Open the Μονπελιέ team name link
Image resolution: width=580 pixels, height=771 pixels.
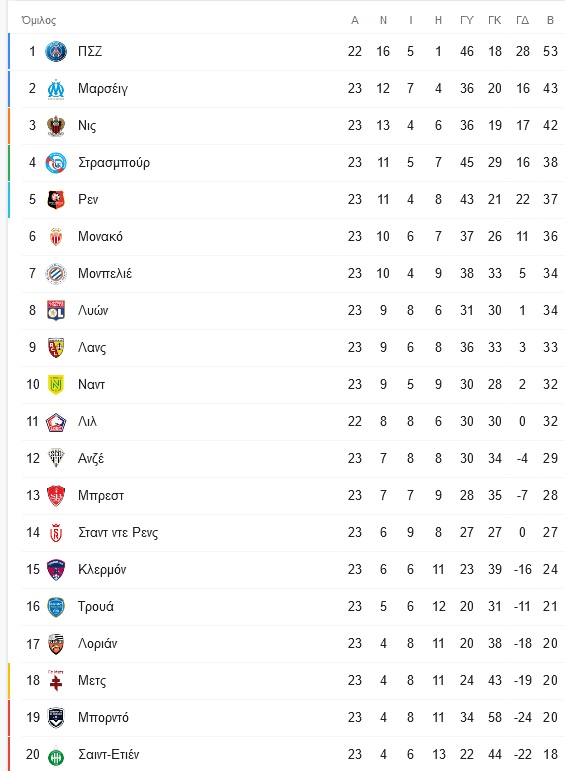(105, 273)
